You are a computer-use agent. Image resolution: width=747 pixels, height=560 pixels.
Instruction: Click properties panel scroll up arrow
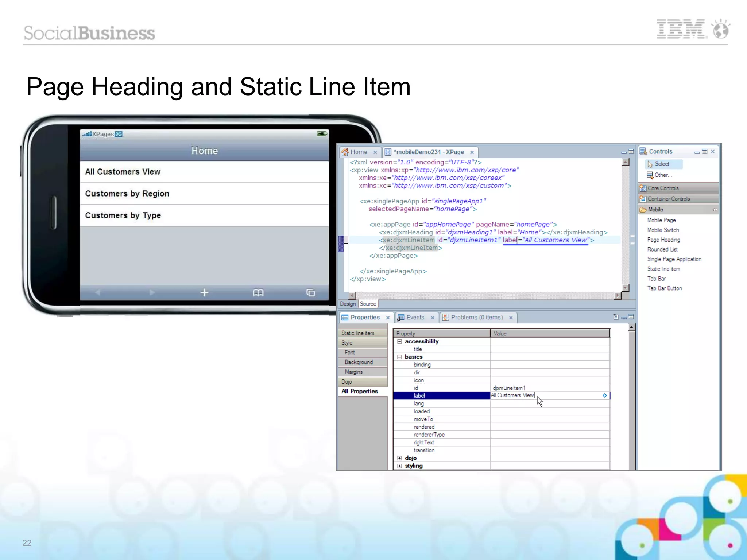[632, 327]
